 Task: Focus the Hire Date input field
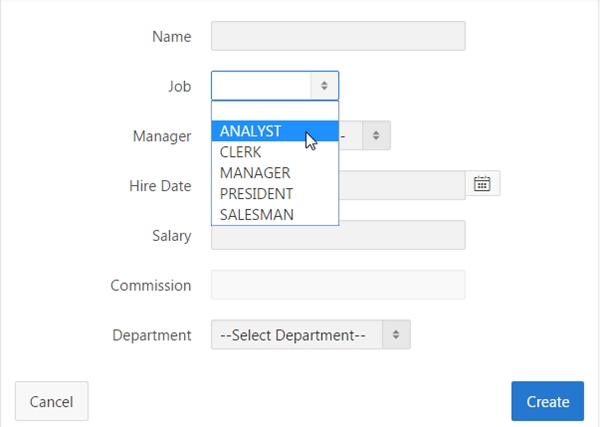[x=401, y=185]
